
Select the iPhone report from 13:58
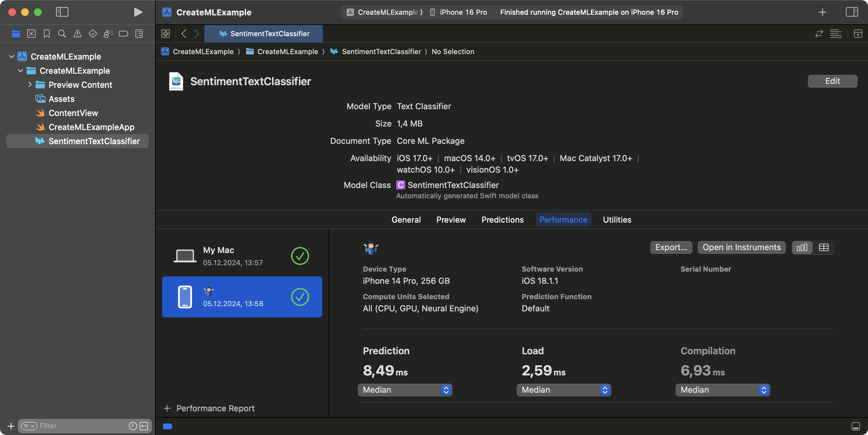[x=242, y=297]
